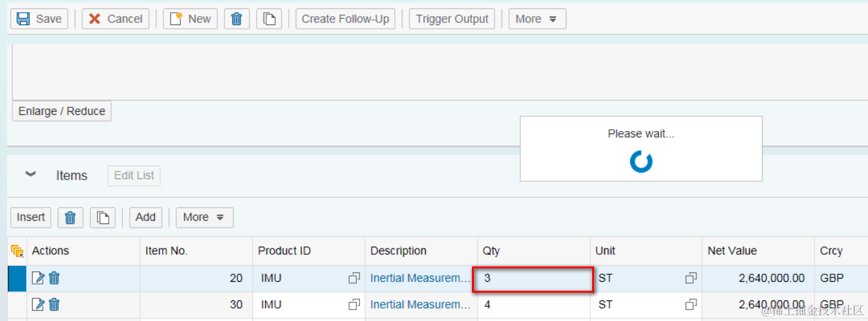Image resolution: width=868 pixels, height=321 pixels.
Task: Click the top toolbar copy icon
Action: (x=269, y=19)
